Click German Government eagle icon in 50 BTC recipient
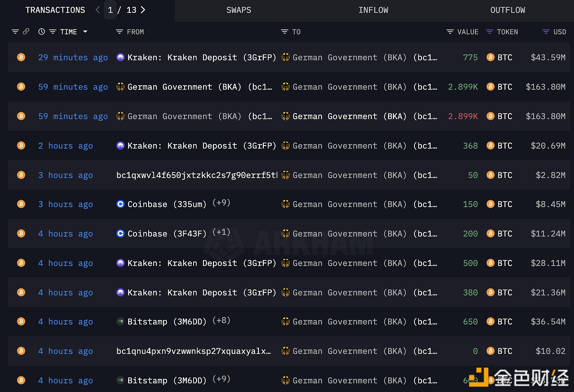This screenshot has height=392, width=574. (x=286, y=175)
